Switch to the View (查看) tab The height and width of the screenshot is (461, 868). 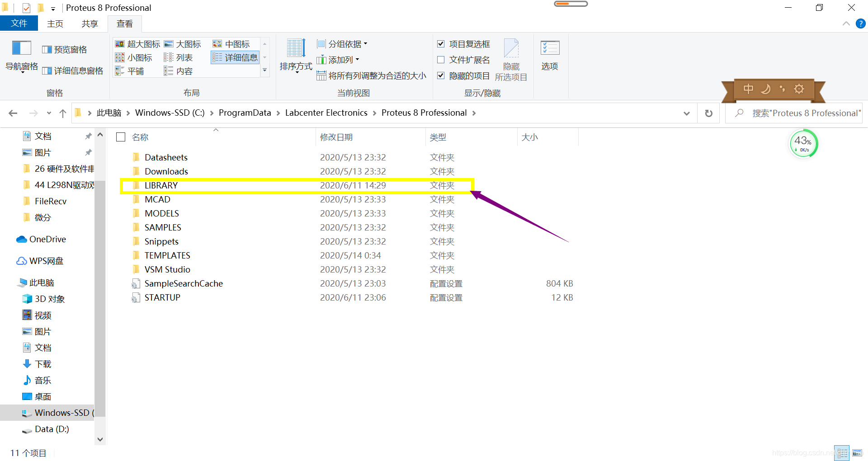(125, 24)
